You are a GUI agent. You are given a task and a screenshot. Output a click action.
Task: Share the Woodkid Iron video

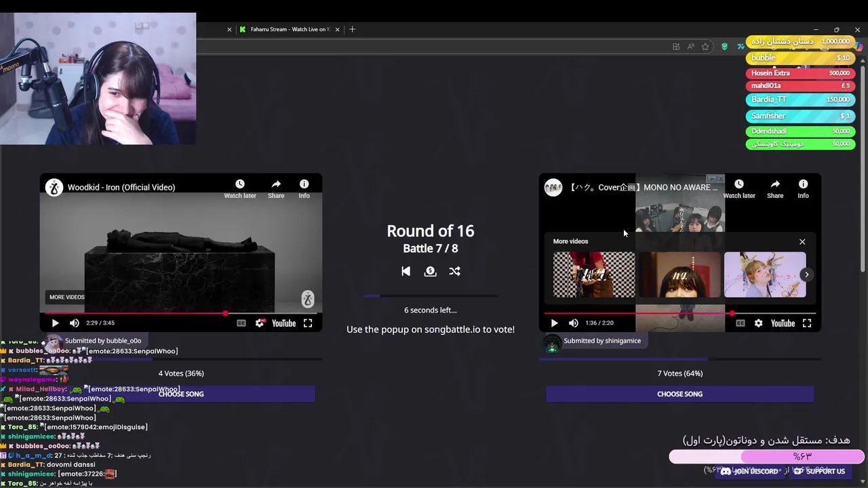point(276,189)
